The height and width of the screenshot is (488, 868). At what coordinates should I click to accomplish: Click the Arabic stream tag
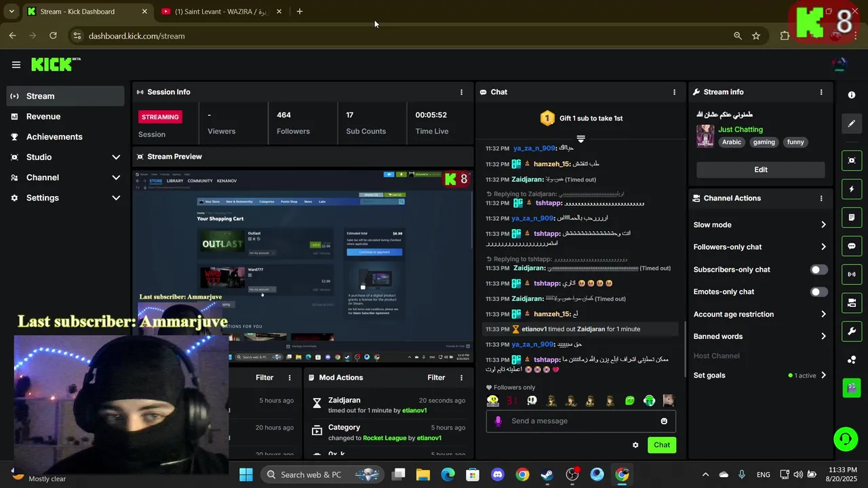point(732,142)
